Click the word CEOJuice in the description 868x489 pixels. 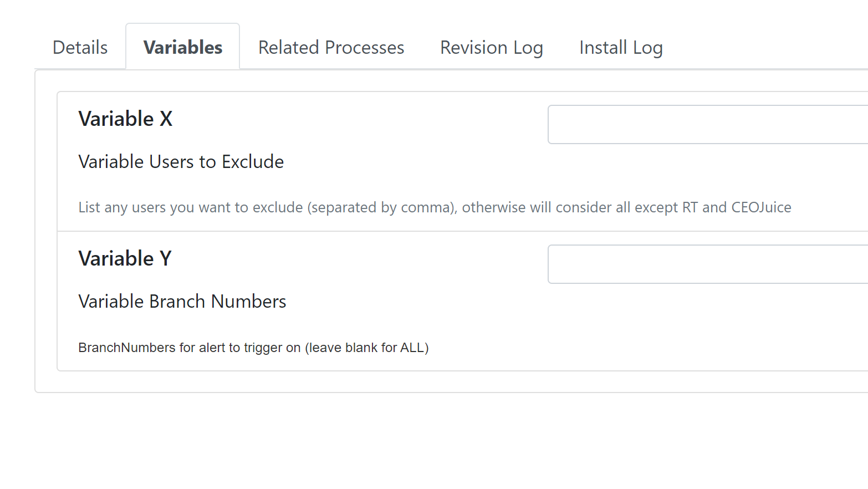762,207
